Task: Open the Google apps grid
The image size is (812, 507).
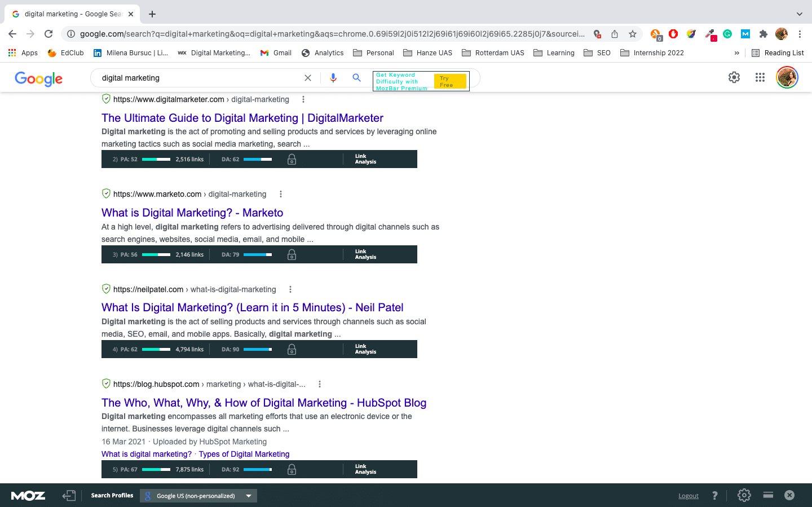Action: coord(760,77)
